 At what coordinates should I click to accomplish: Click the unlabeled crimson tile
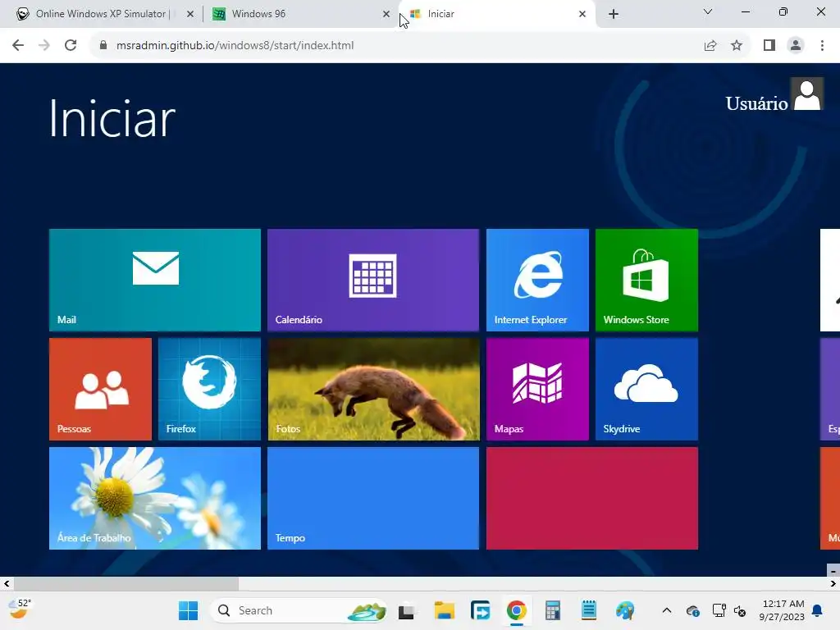[x=592, y=498]
